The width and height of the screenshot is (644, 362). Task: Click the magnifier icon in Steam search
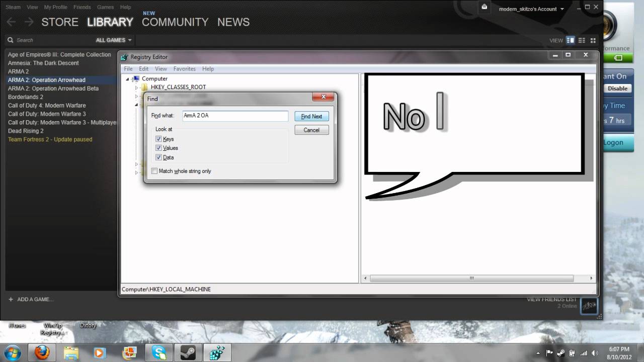coord(11,40)
